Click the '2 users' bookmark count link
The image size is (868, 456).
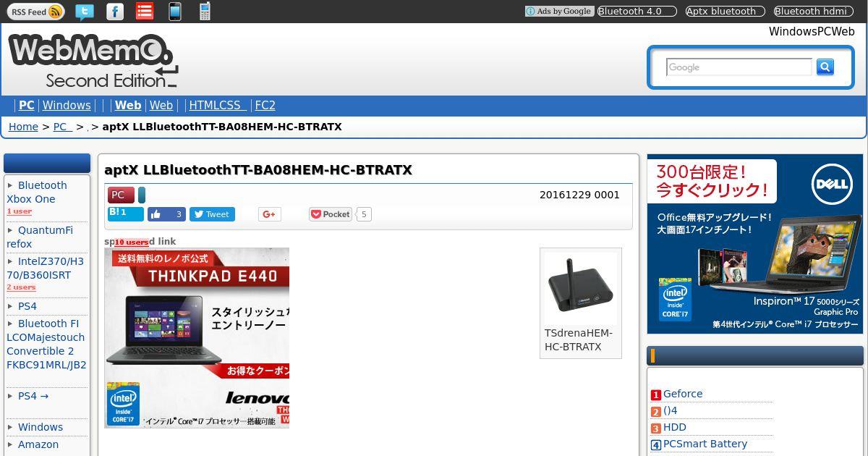21,287
